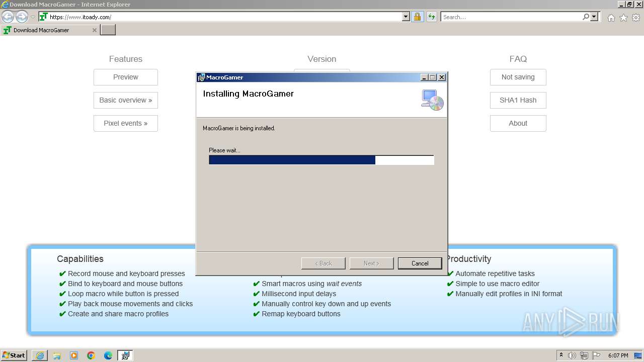Click the 6:07 PM clock
The image size is (644, 362).
coord(618,355)
